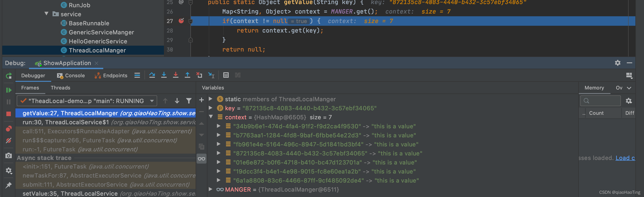
Task: Click the Show Execution Point lines icon
Action: point(137,75)
